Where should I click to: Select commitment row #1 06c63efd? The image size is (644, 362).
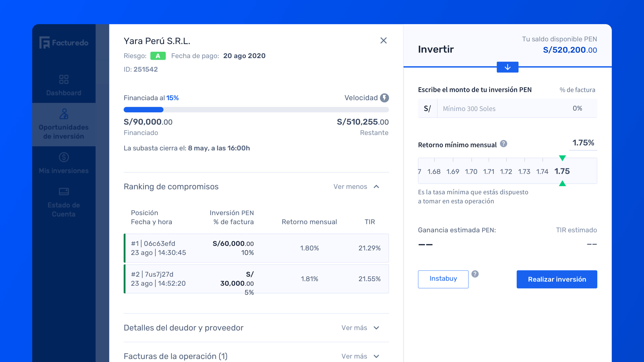pyautogui.click(x=256, y=248)
